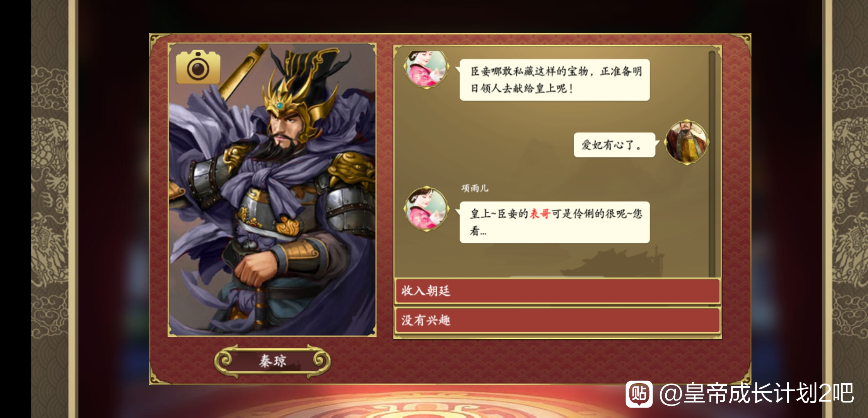Click the red highlighted 表哥 text

click(540, 214)
